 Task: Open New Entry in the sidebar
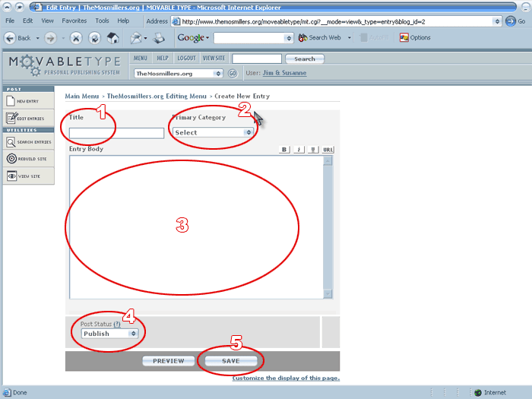pyautogui.click(x=29, y=101)
